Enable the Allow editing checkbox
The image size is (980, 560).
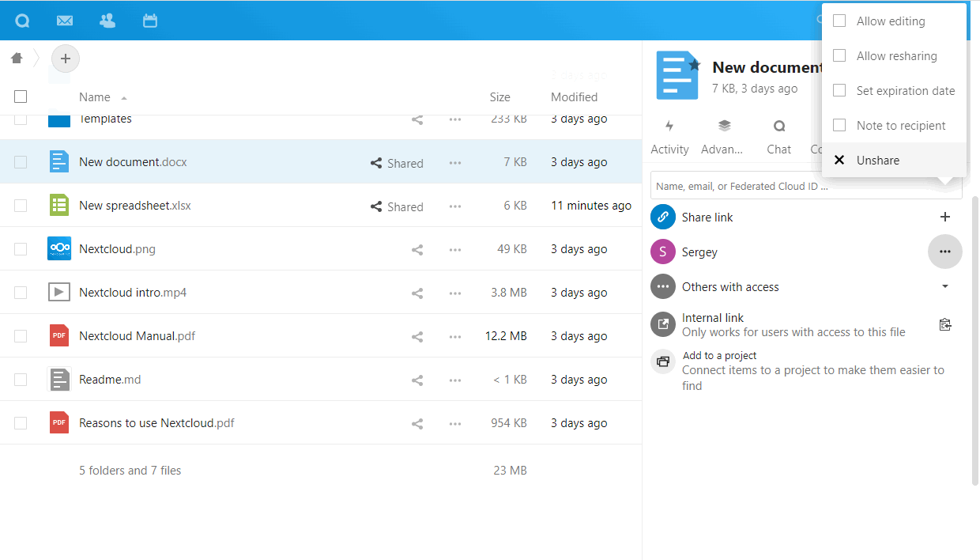point(840,21)
